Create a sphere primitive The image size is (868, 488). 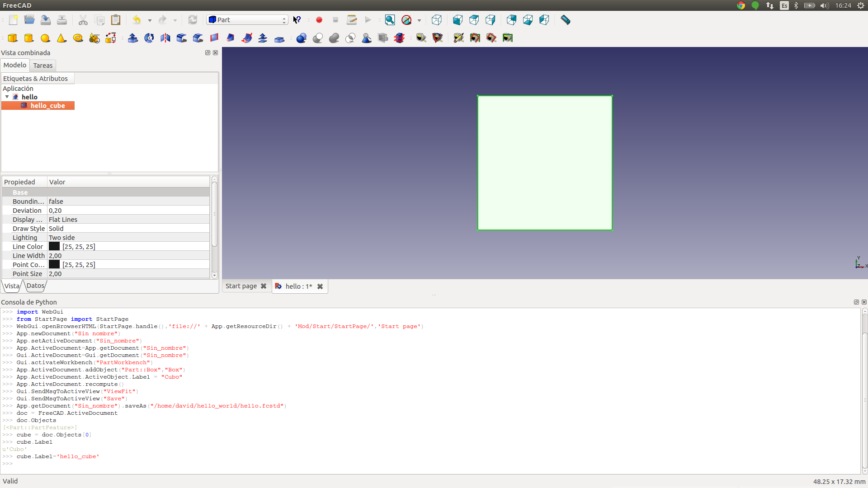(45, 38)
